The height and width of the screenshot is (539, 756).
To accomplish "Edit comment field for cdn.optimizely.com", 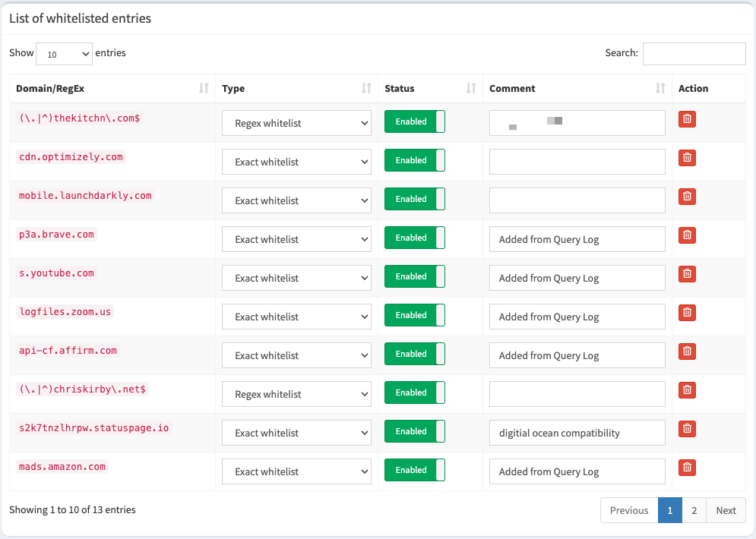I will pyautogui.click(x=577, y=162).
